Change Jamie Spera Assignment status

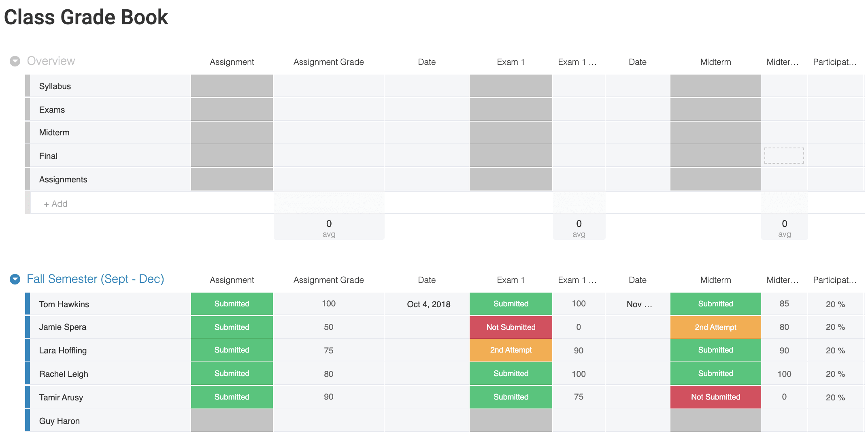point(232,327)
